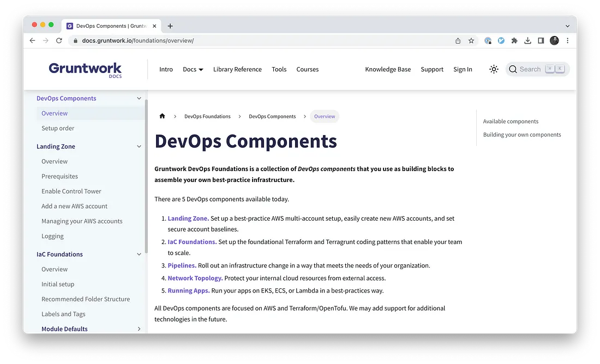Open Enable Control Tower in sidebar
This screenshot has height=364, width=600.
71,191
